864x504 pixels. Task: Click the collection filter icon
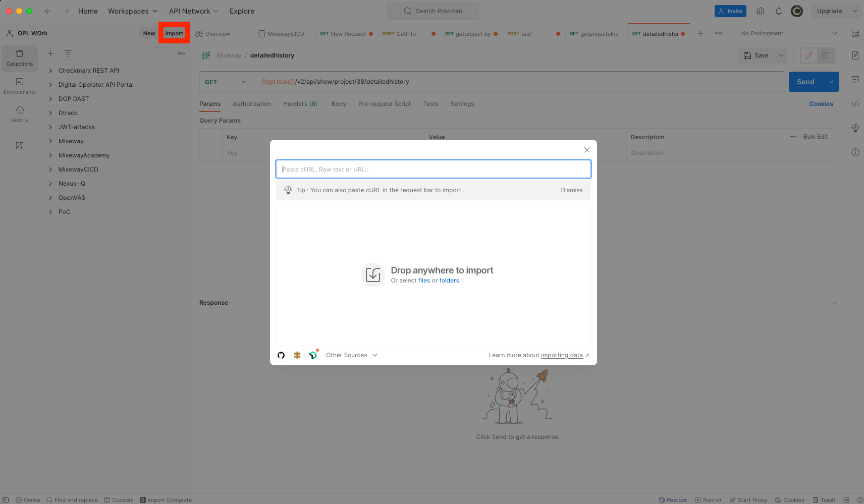[x=68, y=53]
